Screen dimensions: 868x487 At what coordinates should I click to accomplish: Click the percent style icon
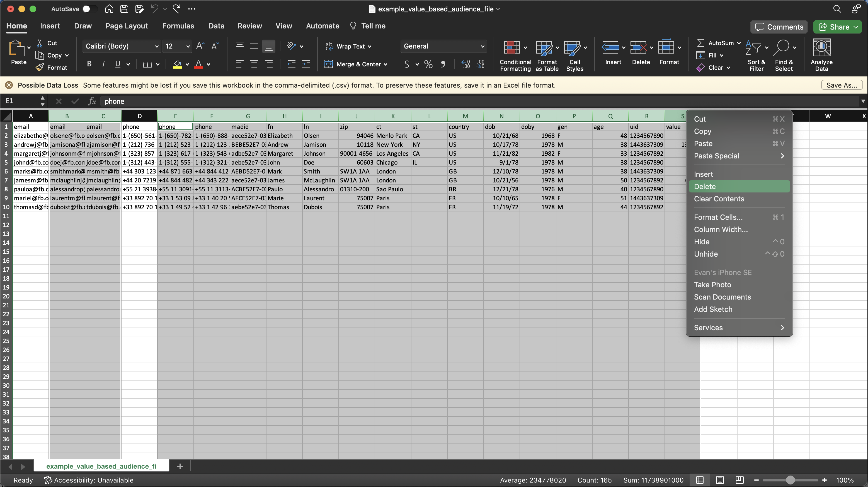click(428, 64)
